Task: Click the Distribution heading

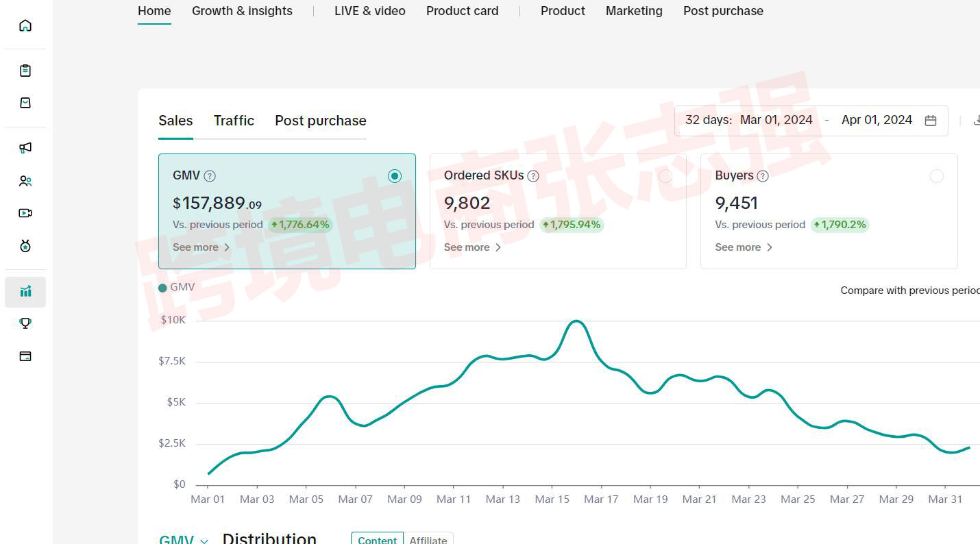Action: (x=269, y=538)
